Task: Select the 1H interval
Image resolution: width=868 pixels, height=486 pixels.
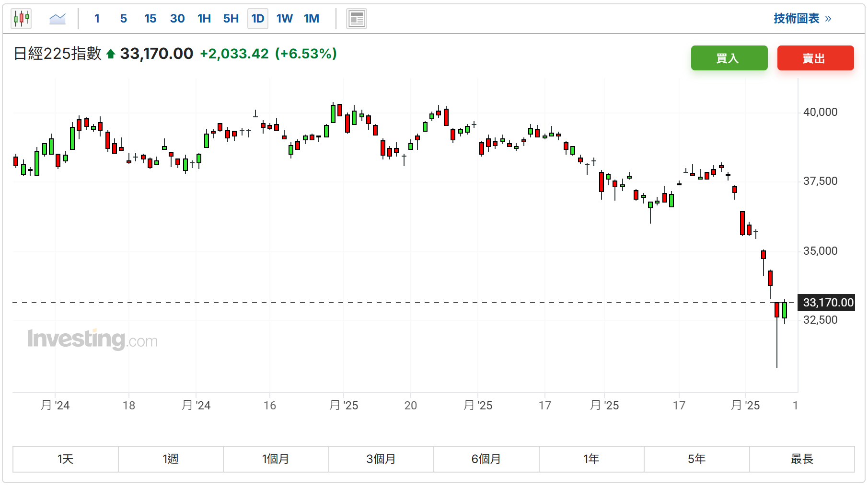Action: click(x=204, y=19)
